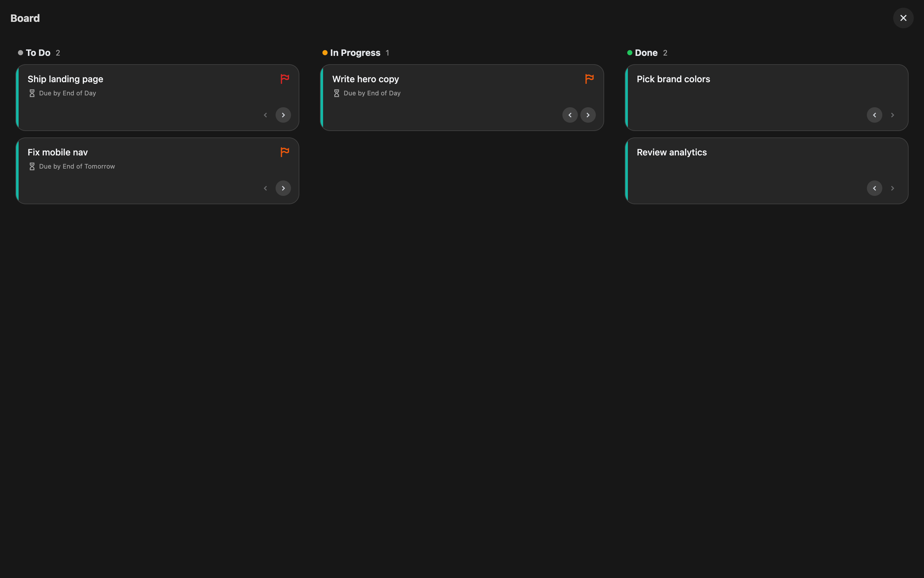This screenshot has height=578, width=924.
Task: Click the gray status dot beside To Do
Action: point(21,53)
